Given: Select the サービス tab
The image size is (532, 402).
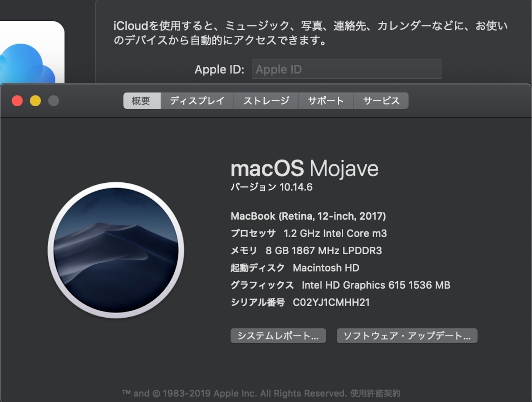Looking at the screenshot, I should [381, 101].
